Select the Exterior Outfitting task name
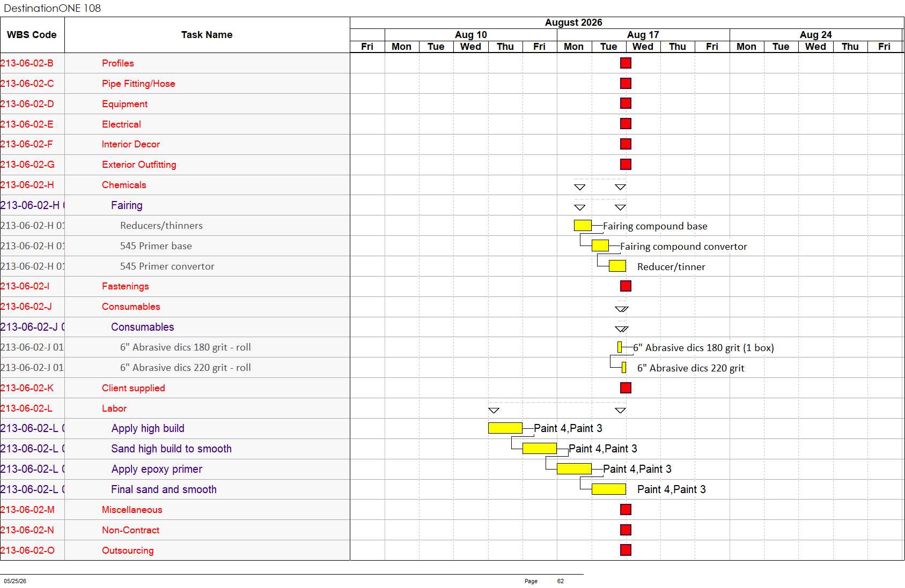 click(139, 165)
